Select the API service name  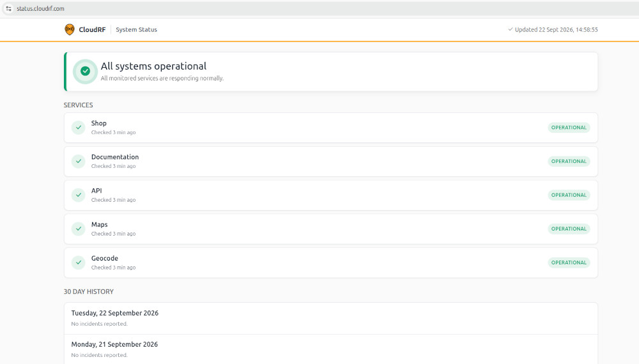tap(96, 191)
